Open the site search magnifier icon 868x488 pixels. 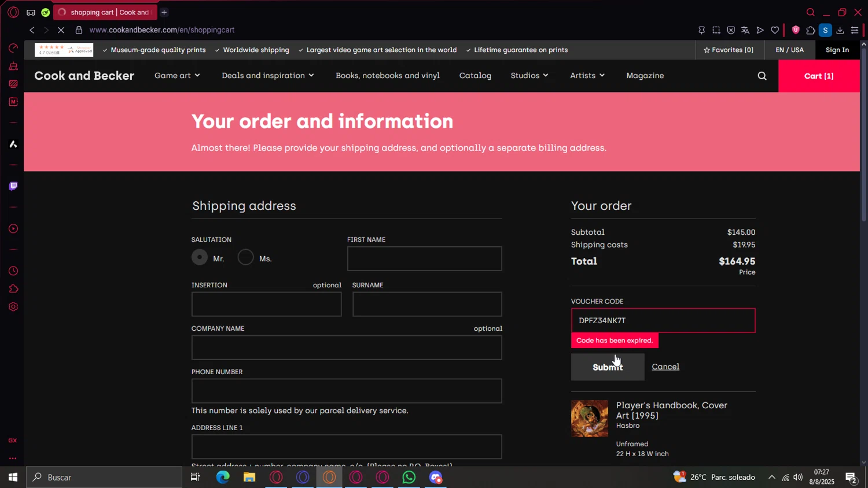coord(762,76)
